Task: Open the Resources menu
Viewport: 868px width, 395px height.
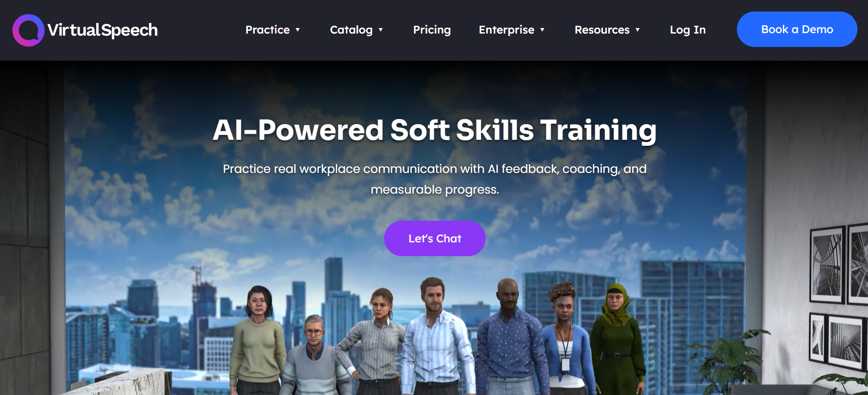Action: click(x=602, y=30)
